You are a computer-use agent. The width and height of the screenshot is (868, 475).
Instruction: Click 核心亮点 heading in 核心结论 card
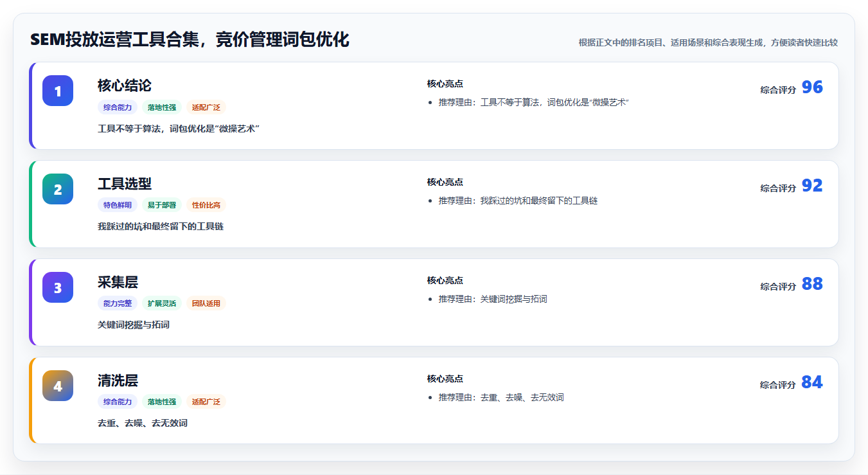(445, 84)
